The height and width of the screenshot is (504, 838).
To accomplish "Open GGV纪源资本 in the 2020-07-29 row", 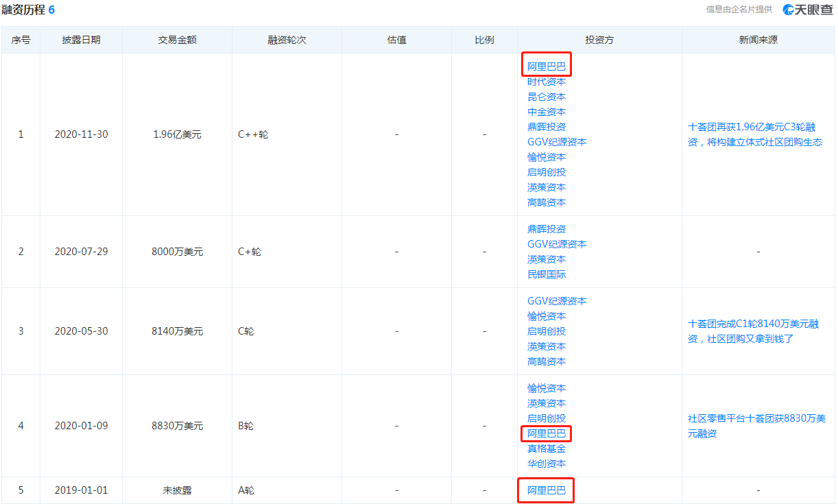I will (557, 244).
